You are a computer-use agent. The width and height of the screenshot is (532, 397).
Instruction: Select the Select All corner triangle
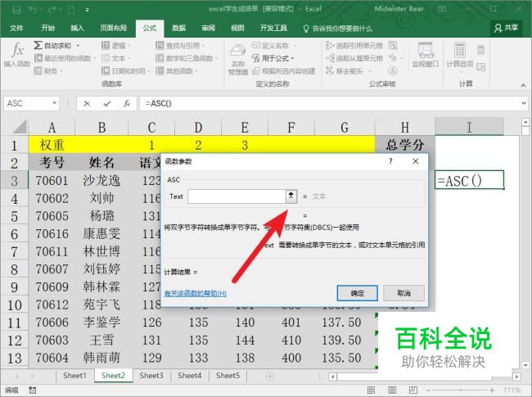pyautogui.click(x=20, y=127)
